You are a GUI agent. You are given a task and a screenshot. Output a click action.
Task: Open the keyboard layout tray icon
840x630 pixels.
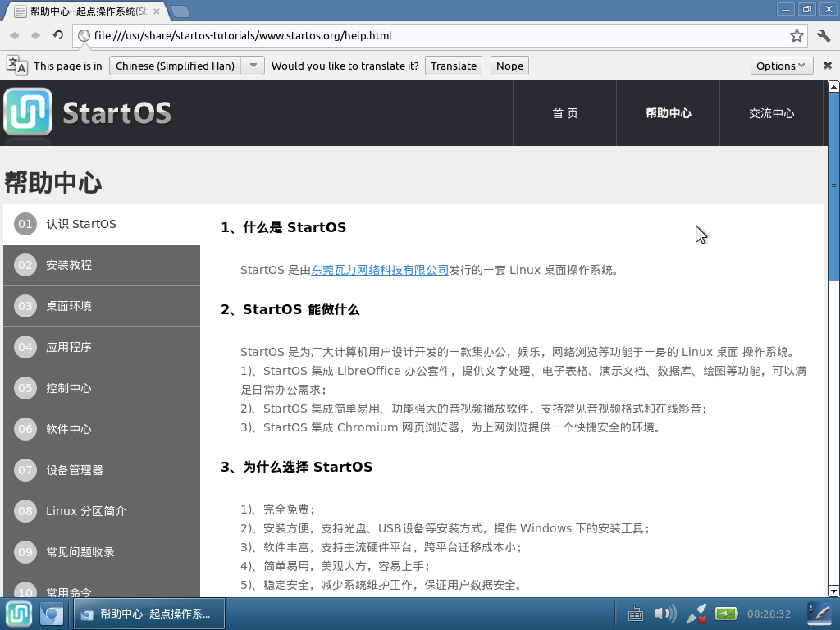tap(636, 614)
